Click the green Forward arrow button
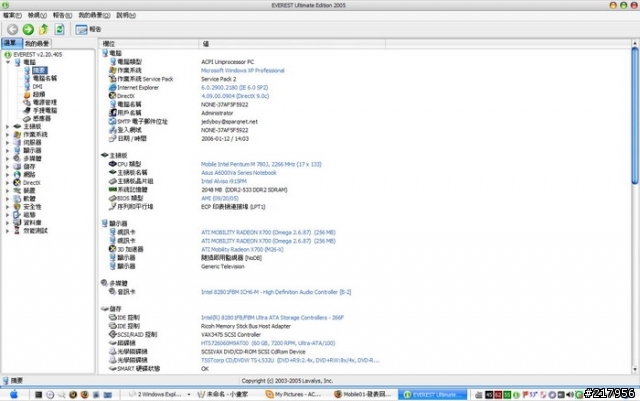The width and height of the screenshot is (640, 401). pos(28,29)
